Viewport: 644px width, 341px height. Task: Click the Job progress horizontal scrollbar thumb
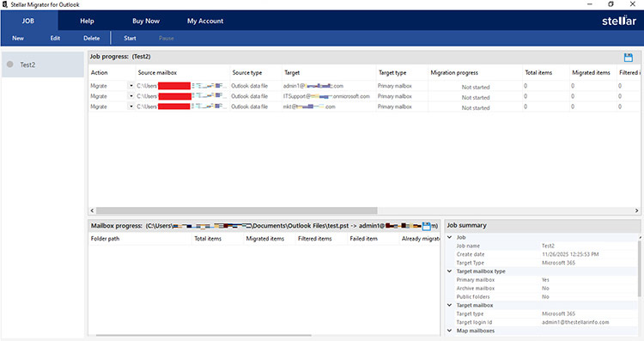[237, 210]
